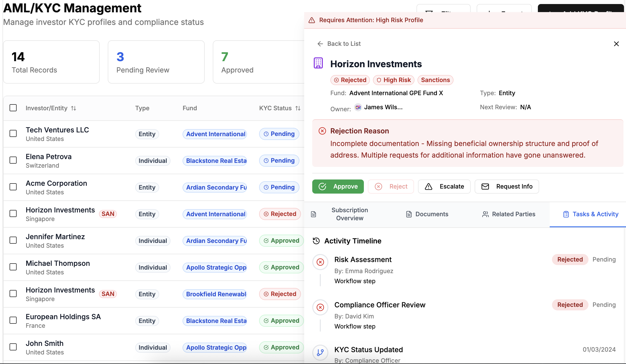Click the Type column header

coord(142,108)
